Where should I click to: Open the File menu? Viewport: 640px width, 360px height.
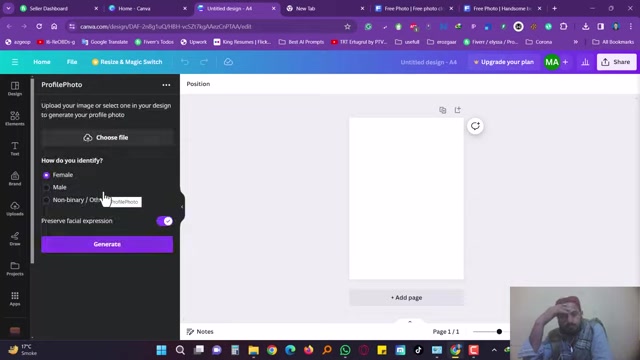point(72,62)
